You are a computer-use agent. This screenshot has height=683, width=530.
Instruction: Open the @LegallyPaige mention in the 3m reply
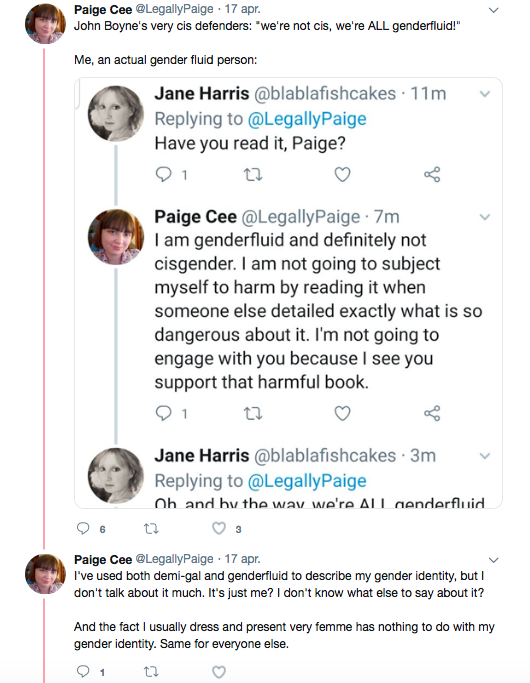click(307, 480)
